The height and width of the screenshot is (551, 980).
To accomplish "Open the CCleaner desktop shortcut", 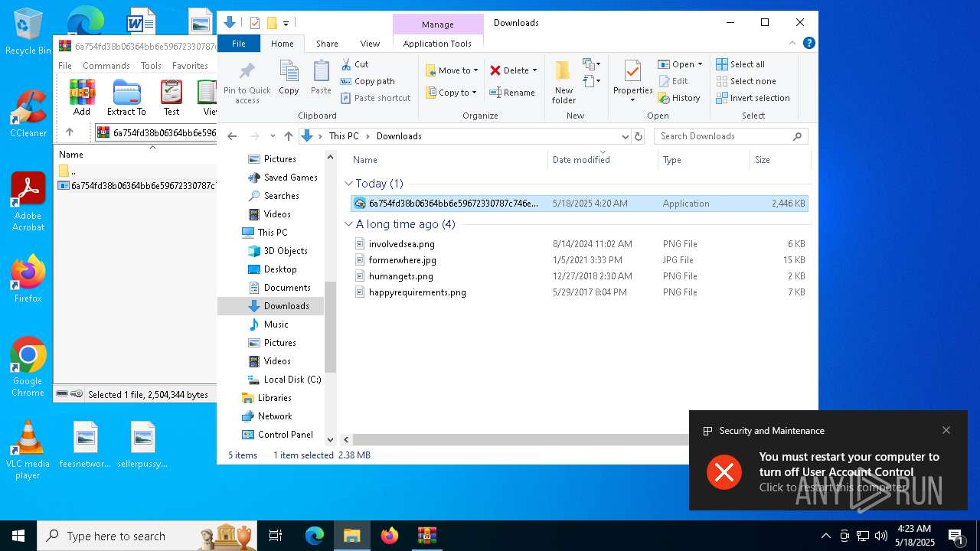I will [x=28, y=112].
